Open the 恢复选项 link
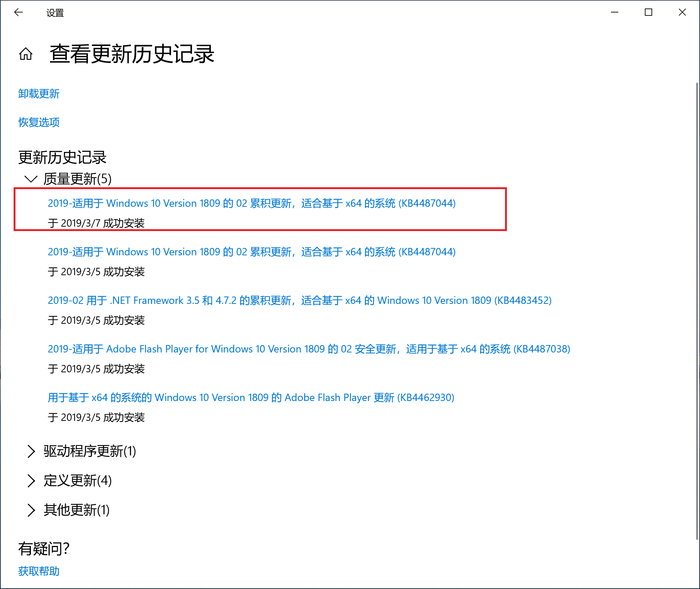 pyautogui.click(x=39, y=122)
